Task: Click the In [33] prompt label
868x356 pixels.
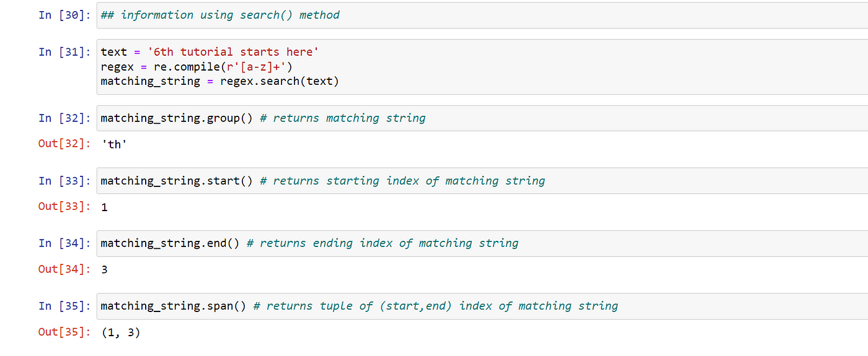Action: point(64,181)
